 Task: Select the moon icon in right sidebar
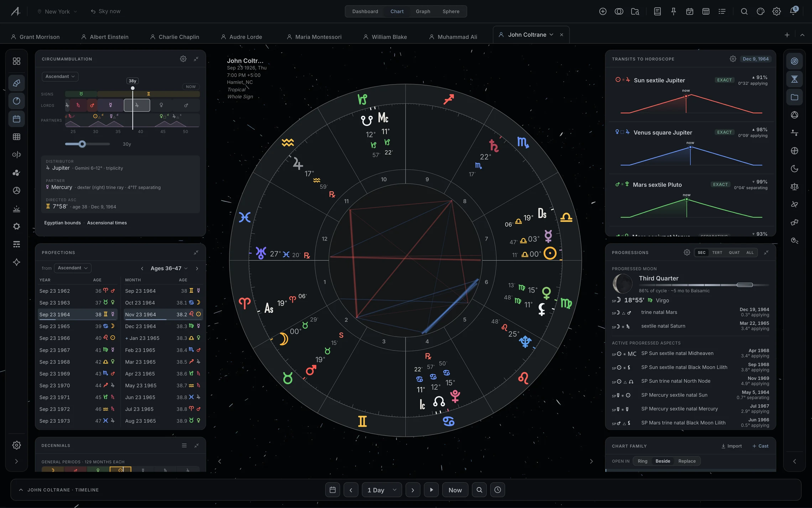(x=794, y=169)
